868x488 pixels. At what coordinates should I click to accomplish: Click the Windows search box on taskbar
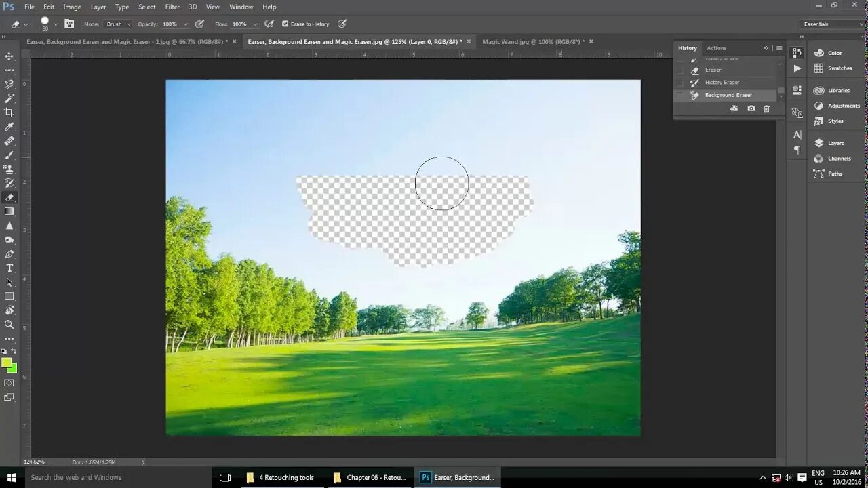click(x=118, y=477)
